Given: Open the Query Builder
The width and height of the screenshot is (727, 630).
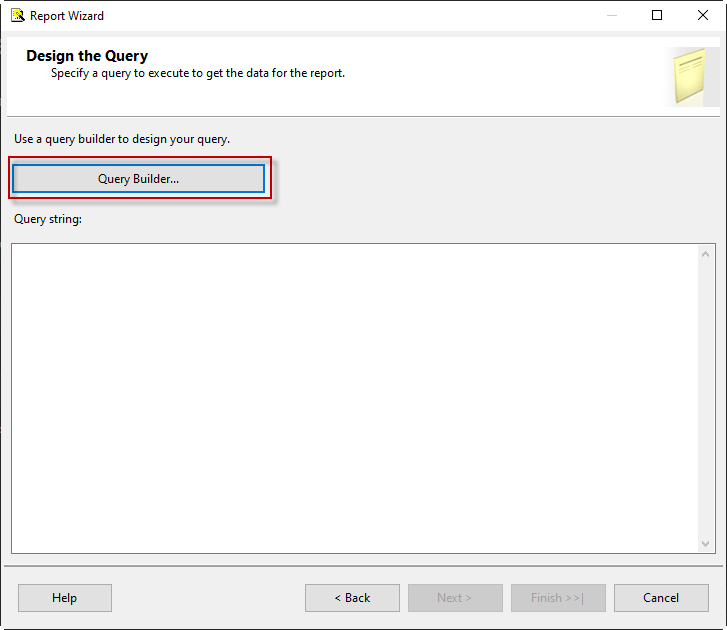Looking at the screenshot, I should point(138,179).
